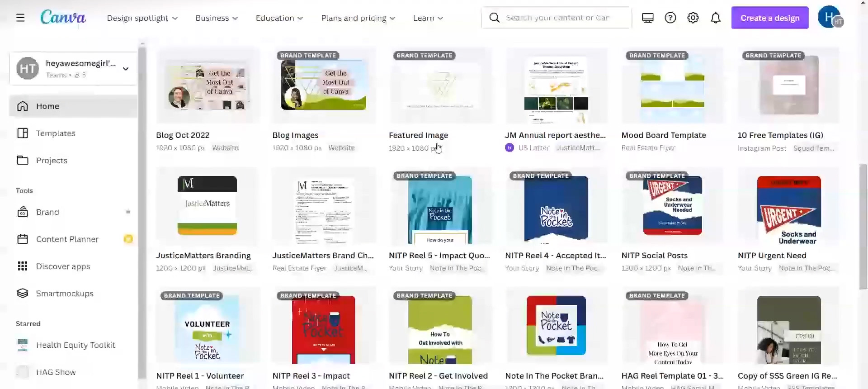Open the help question mark icon
The width and height of the screenshot is (868, 389).
pyautogui.click(x=670, y=18)
